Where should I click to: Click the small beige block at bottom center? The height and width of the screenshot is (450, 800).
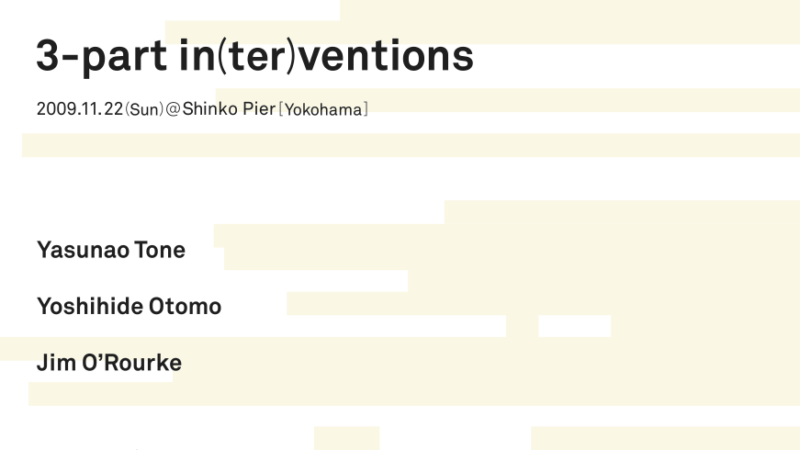pyautogui.click(x=347, y=438)
